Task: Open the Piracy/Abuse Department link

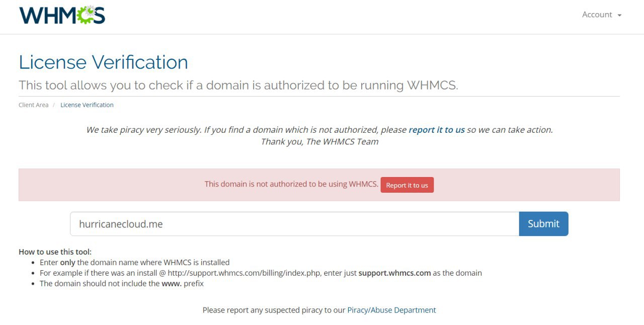Action: click(x=391, y=310)
